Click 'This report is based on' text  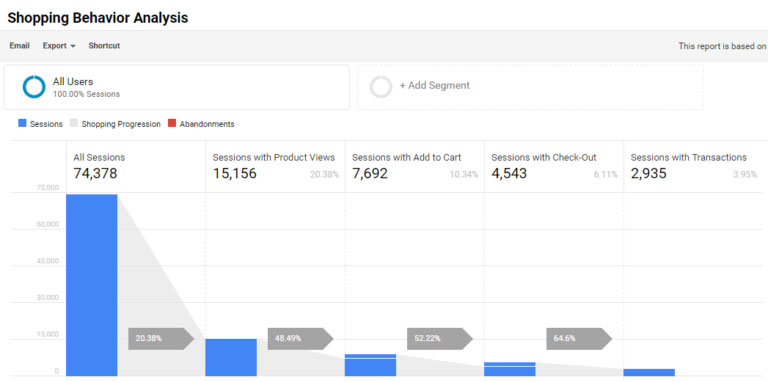point(722,46)
